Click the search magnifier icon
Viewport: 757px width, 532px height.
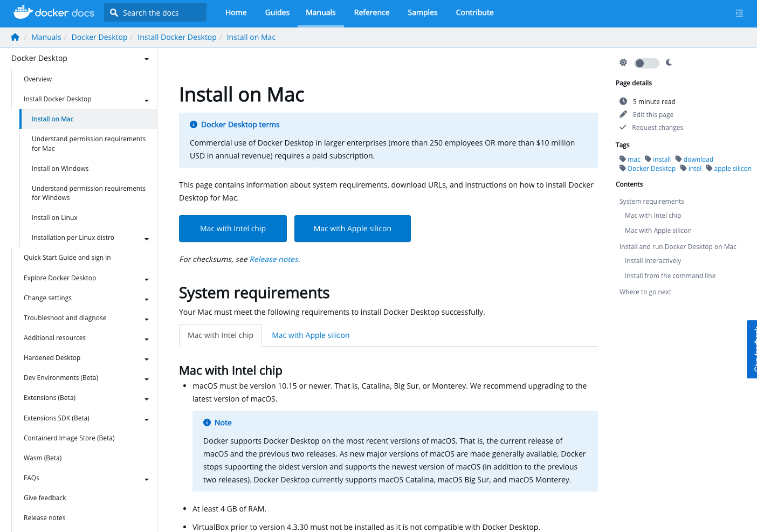(x=114, y=12)
